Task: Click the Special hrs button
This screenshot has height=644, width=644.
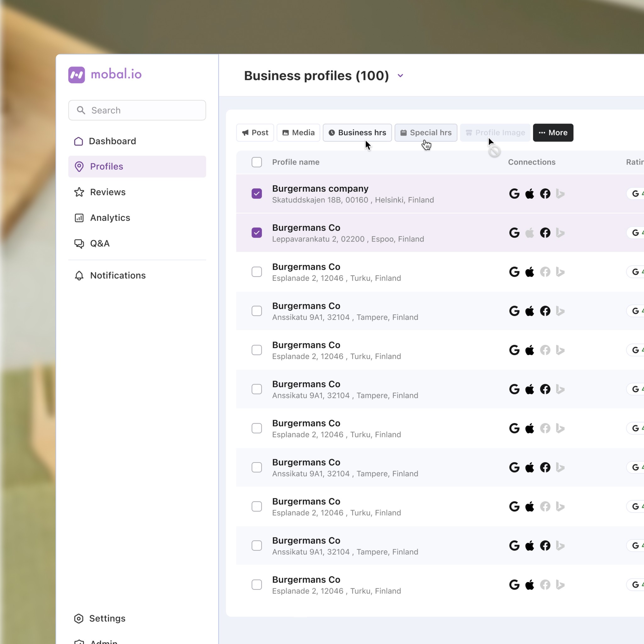Action: [x=426, y=133]
